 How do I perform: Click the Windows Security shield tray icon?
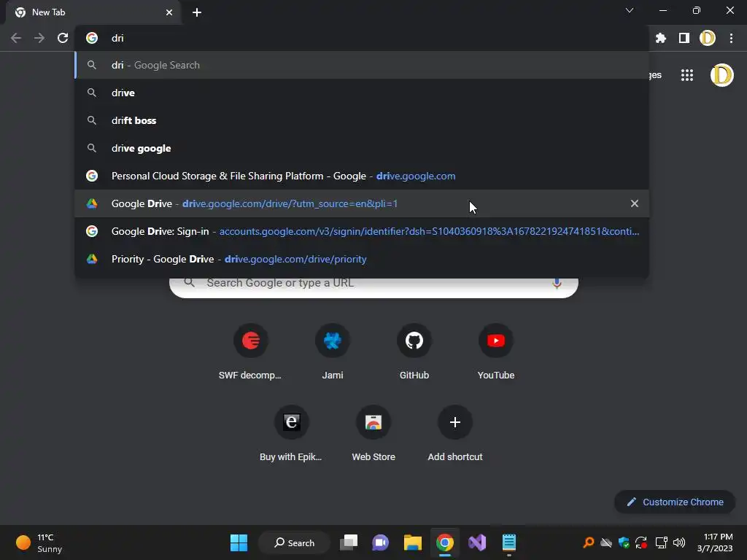pyautogui.click(x=624, y=542)
